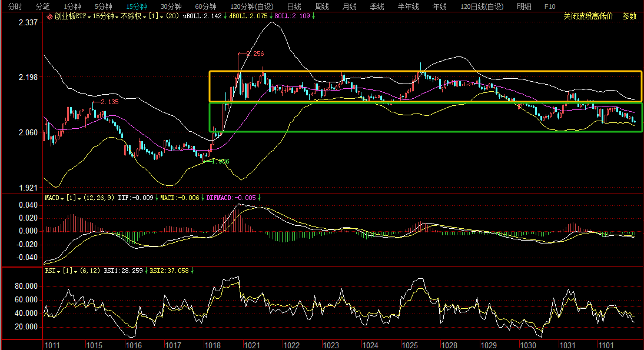Click the green arrow after RSI1:28.259
Image resolution: width=644 pixels, height=350 pixels.
pos(146,271)
